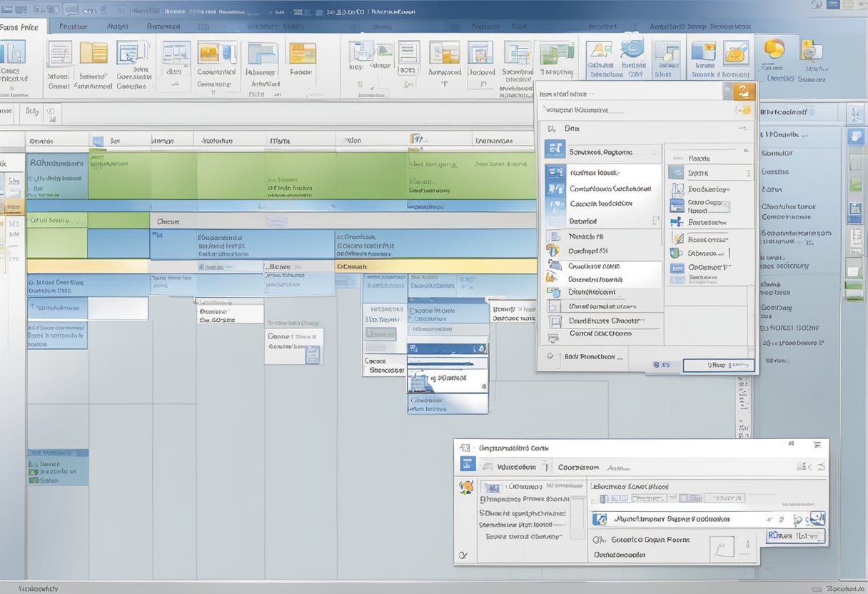Click the blue icon at top of right sidebar
The width and height of the screenshot is (868, 594).
[855, 137]
